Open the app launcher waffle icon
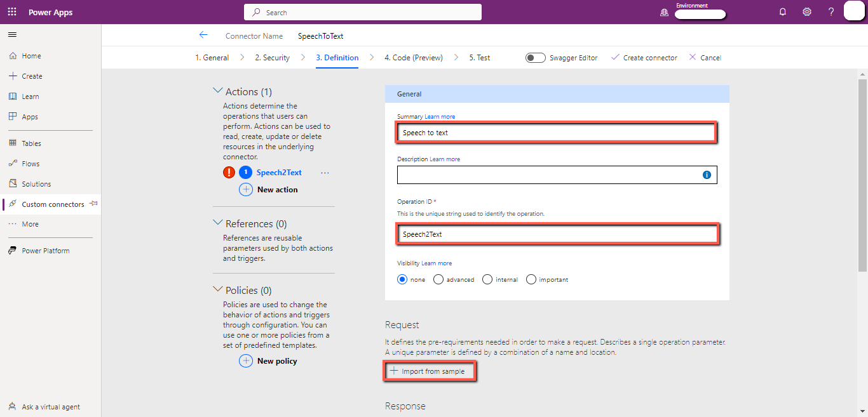The image size is (868, 417). click(x=12, y=12)
